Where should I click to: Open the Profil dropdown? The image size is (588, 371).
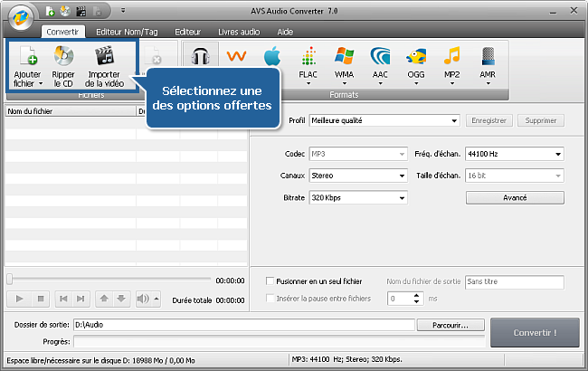384,119
